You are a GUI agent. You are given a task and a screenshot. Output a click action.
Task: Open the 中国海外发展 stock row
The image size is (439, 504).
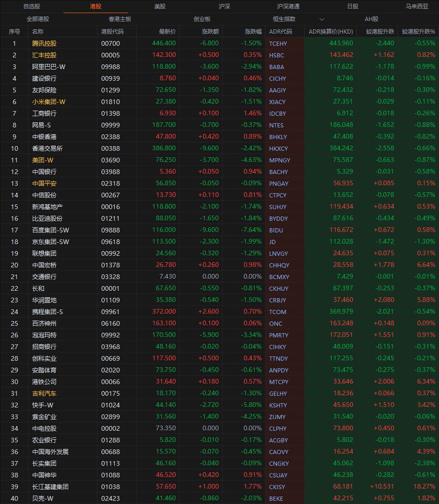click(x=219, y=452)
